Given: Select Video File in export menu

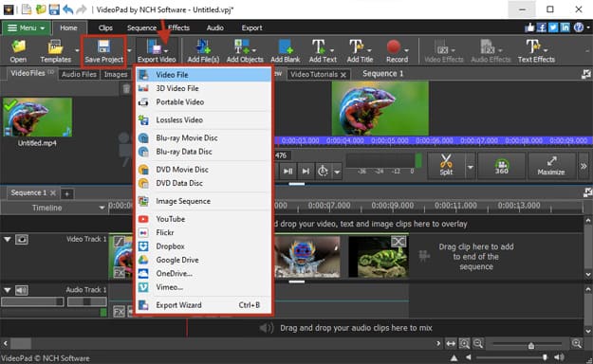Looking at the screenshot, I should (x=203, y=75).
